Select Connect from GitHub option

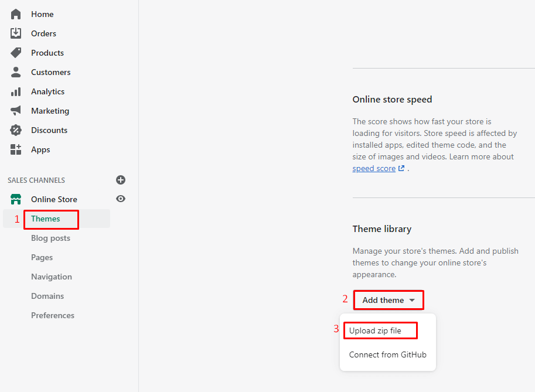tap(387, 354)
